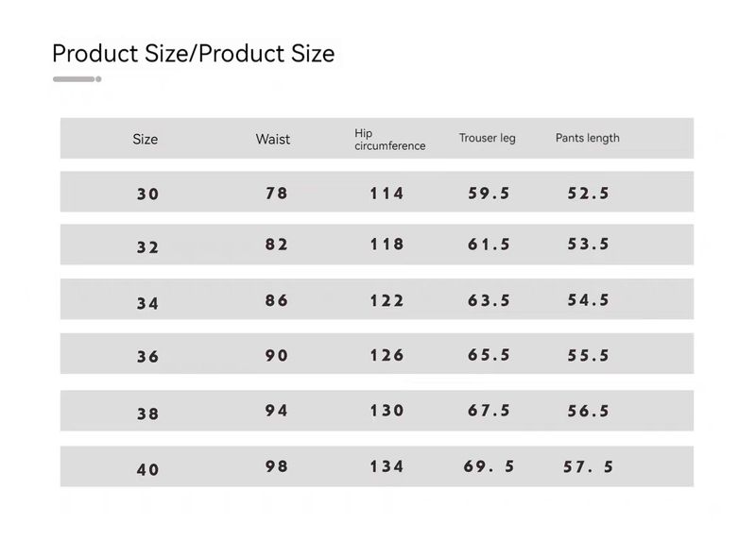Select waist value 82
The image size is (756, 541).
(277, 244)
